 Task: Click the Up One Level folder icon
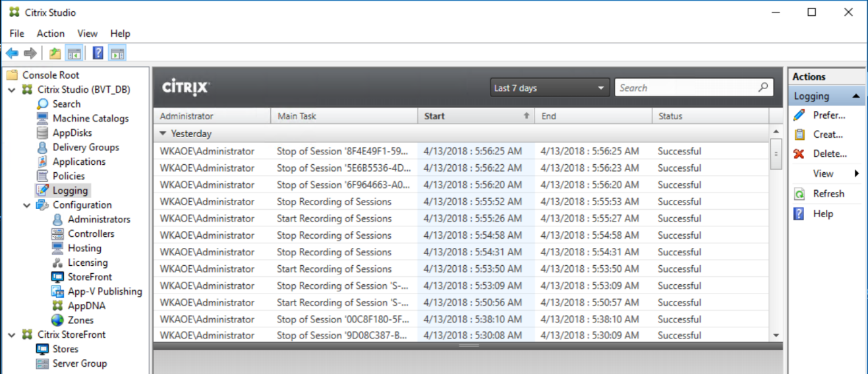tap(55, 53)
